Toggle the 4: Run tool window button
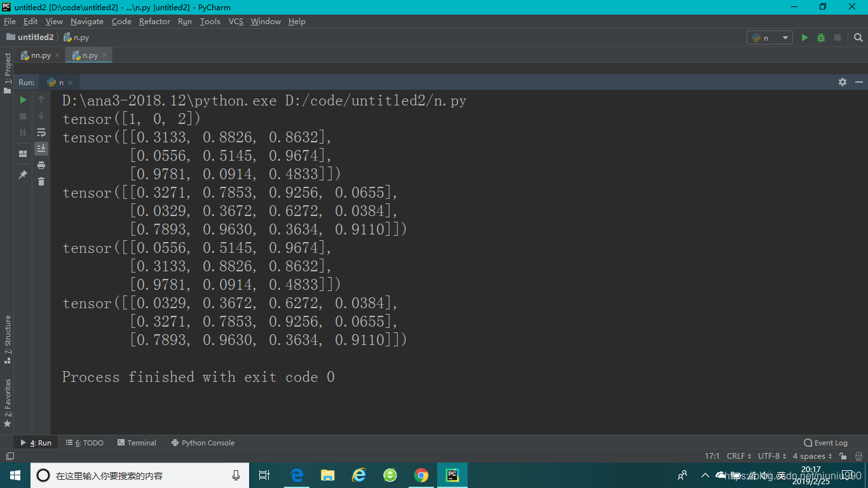The height and width of the screenshot is (488, 868). click(36, 443)
